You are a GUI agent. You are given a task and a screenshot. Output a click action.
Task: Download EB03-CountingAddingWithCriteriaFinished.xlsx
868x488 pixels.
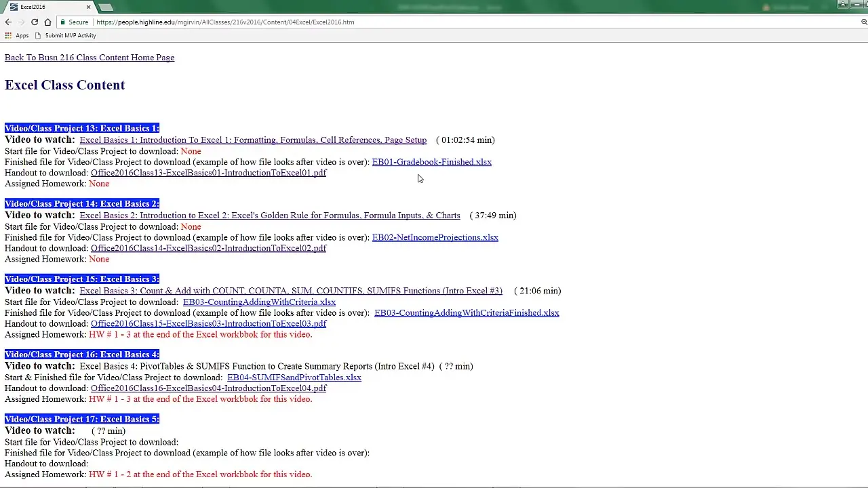467,313
